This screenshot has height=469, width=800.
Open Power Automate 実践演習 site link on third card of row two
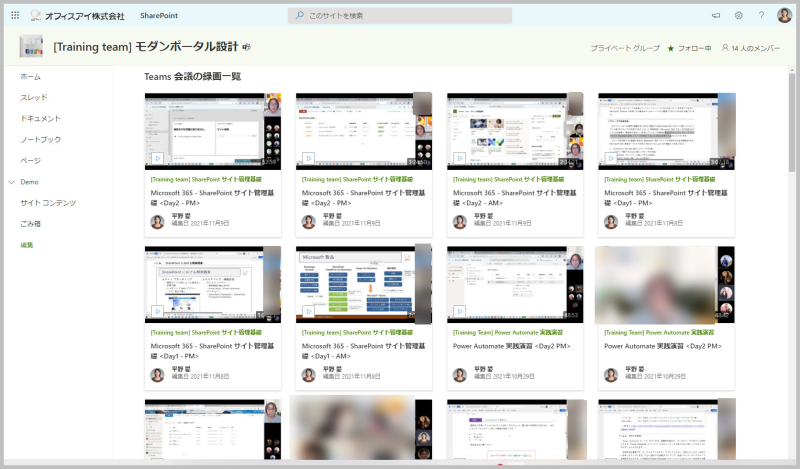[x=508, y=333]
